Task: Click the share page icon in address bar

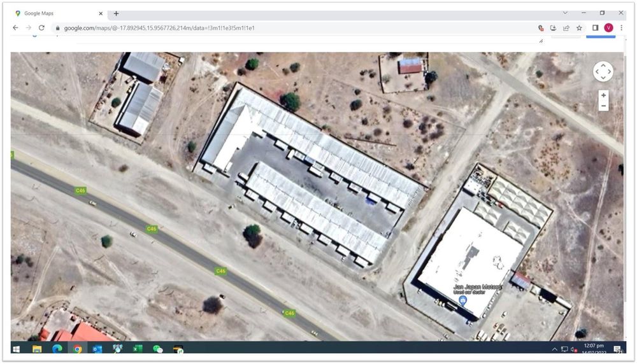Action: (566, 28)
